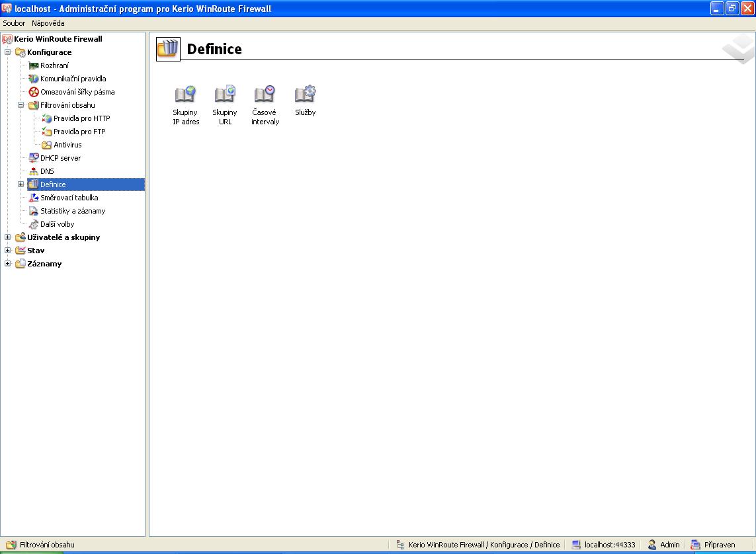Click the Rozhraní network card icon
Viewport: 756px width, 554px height.
pyautogui.click(x=33, y=65)
